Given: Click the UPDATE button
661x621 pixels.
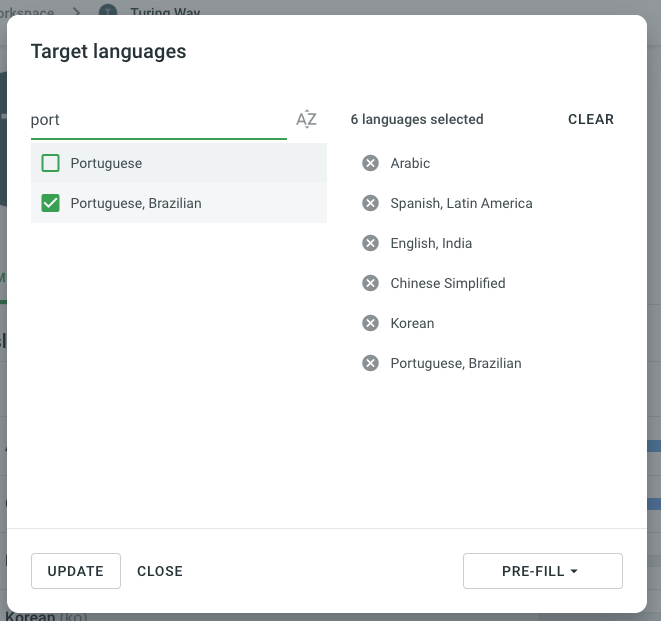Looking at the screenshot, I should coord(76,571).
